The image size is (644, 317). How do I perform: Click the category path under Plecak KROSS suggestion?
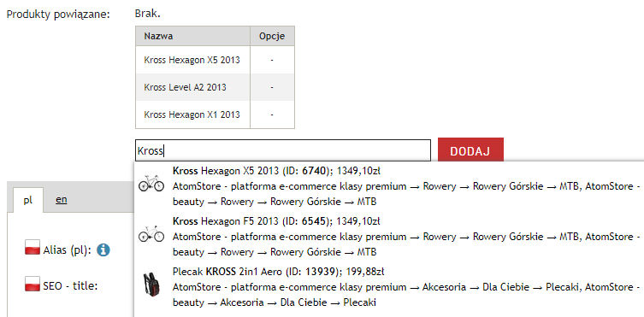405,295
